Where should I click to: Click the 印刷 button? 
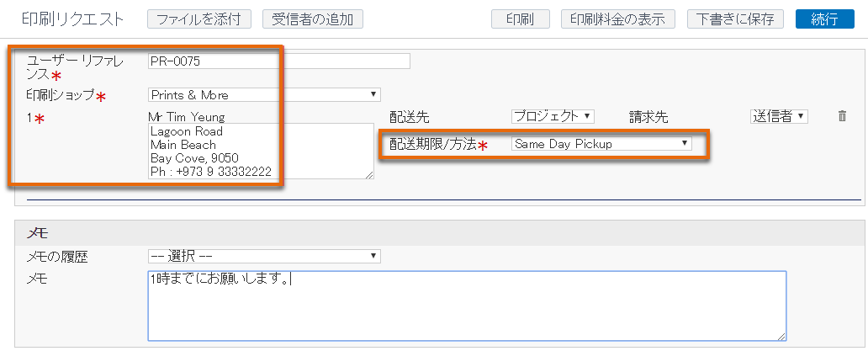coord(521,19)
